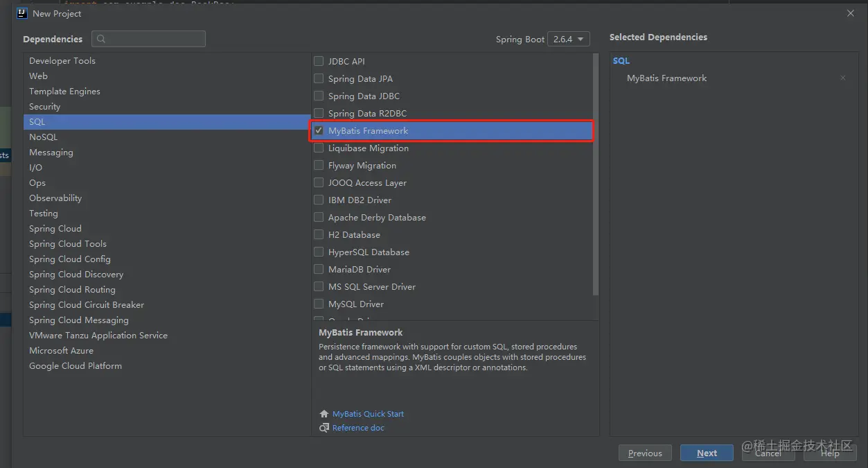Choose the Web category
This screenshot has height=468, width=868.
pyautogui.click(x=39, y=76)
